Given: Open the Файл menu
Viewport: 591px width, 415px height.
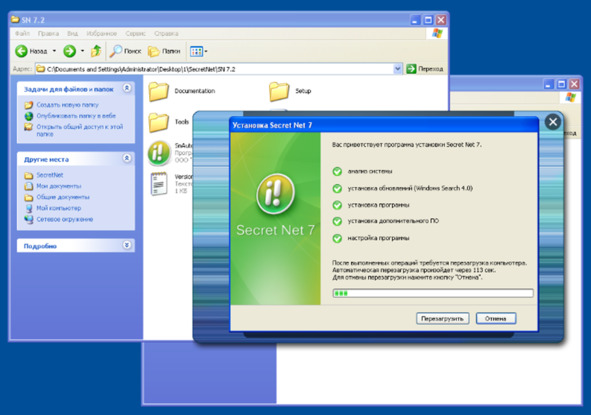Looking at the screenshot, I should (22, 34).
